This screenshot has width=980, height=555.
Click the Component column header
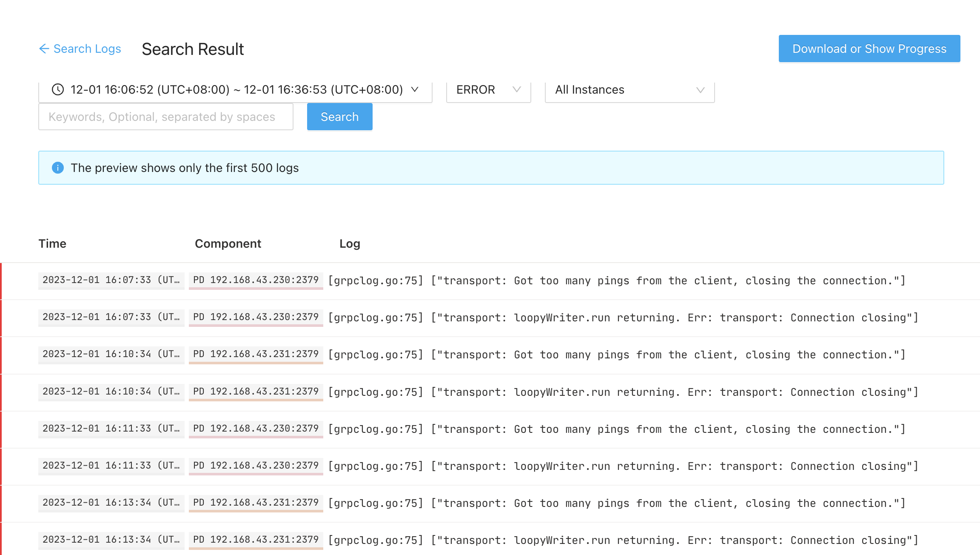point(228,243)
